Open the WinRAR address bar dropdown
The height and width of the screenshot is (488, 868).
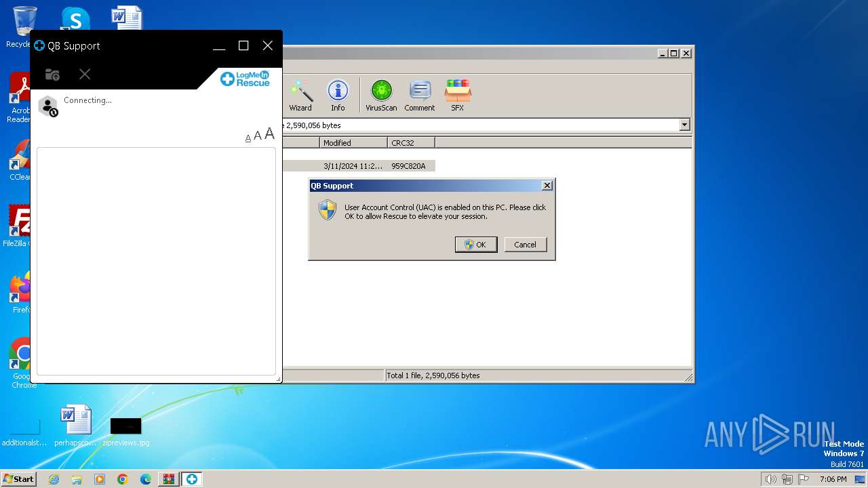(x=684, y=125)
